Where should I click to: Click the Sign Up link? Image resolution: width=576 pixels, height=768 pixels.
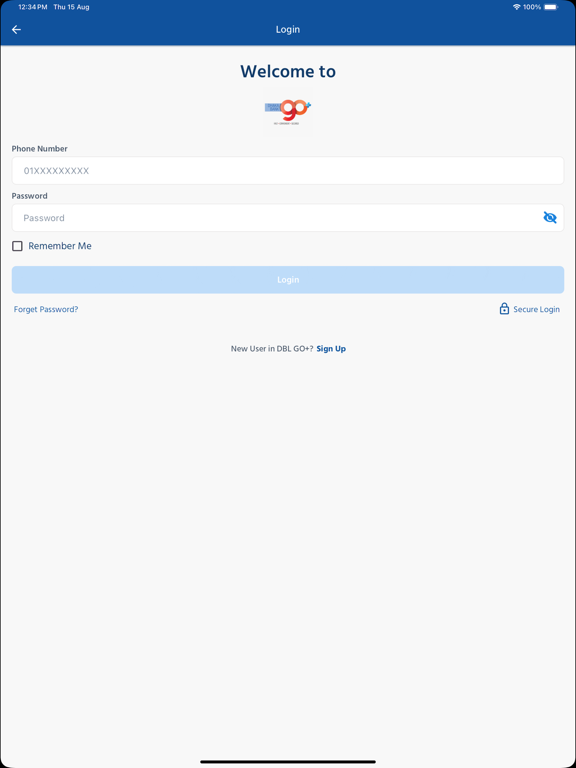331,349
